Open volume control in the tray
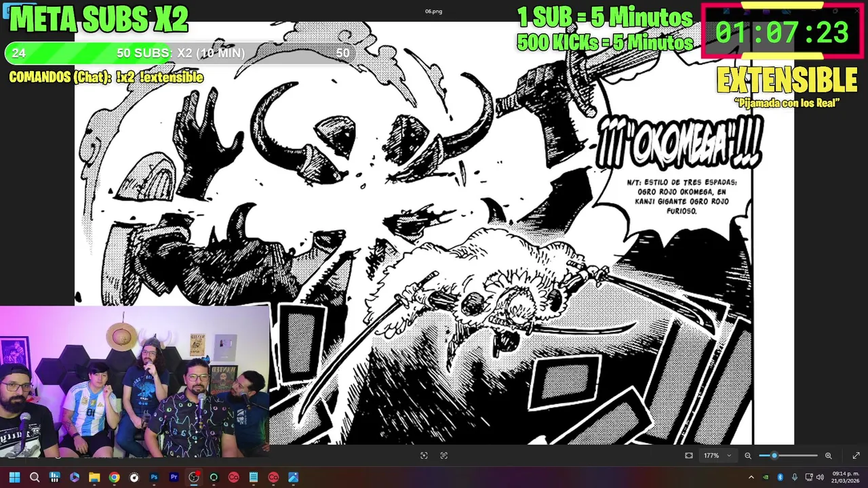 coord(820,477)
